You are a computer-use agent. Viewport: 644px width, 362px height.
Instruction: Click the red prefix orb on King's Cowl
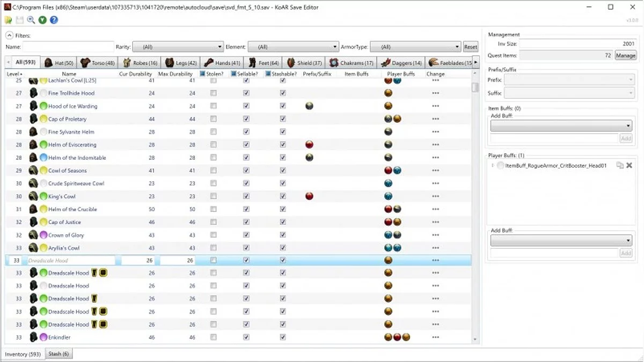(309, 196)
